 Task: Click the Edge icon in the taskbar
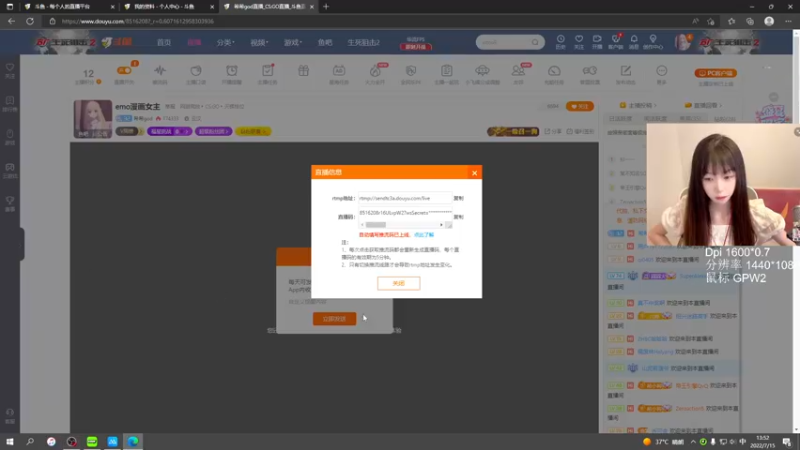(x=133, y=442)
